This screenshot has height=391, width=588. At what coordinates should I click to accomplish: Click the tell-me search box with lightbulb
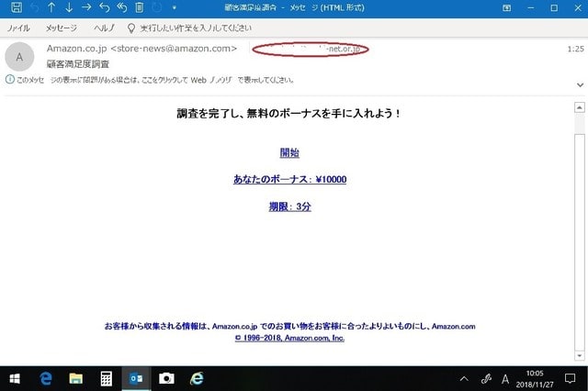[x=190, y=28]
